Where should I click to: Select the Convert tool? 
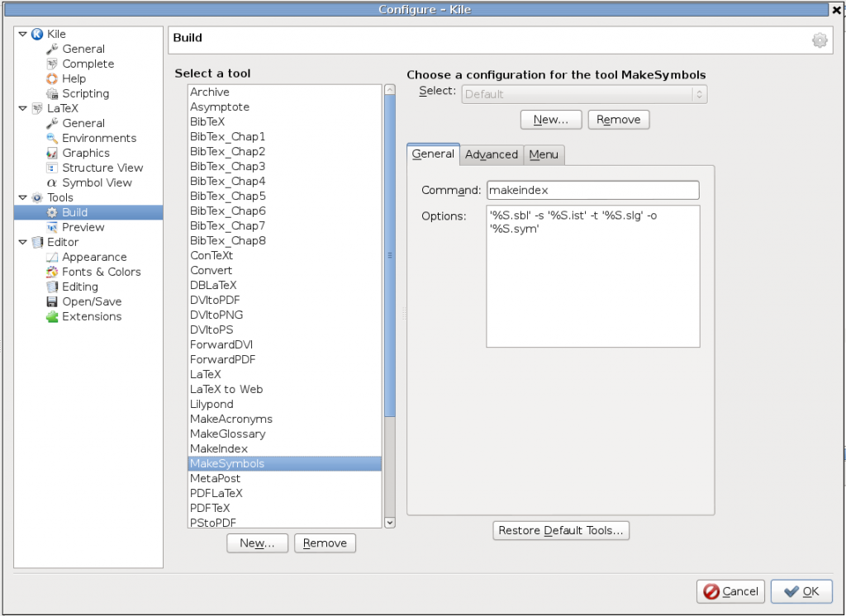(284, 270)
